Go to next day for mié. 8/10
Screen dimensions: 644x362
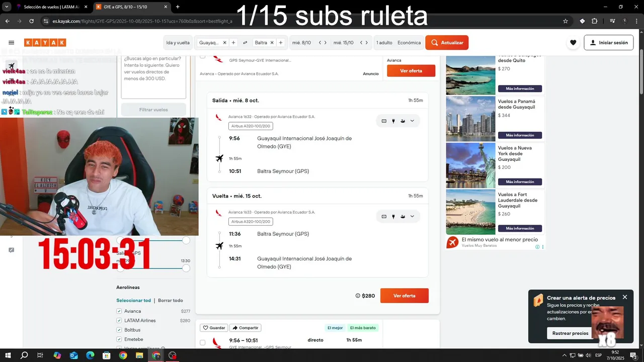(x=326, y=43)
